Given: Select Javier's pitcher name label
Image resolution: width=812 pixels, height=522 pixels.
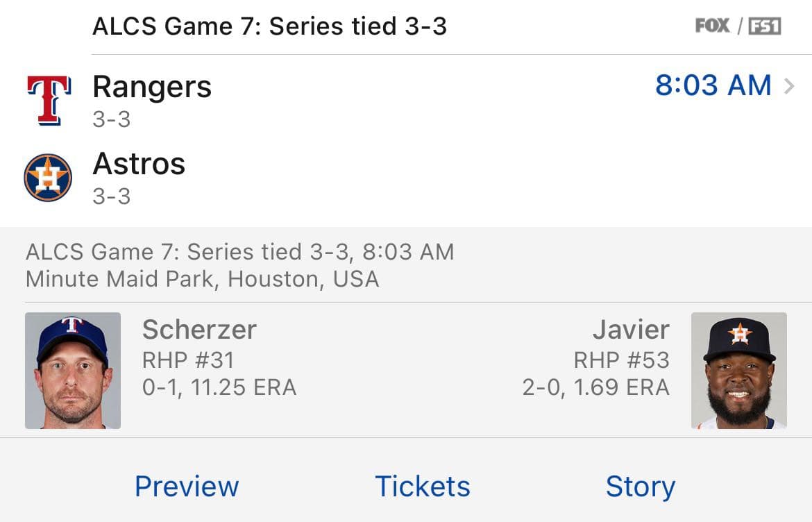Looking at the screenshot, I should pos(631,329).
